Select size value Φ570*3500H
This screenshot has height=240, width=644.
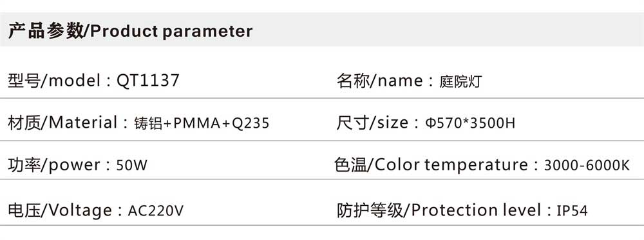(470, 123)
